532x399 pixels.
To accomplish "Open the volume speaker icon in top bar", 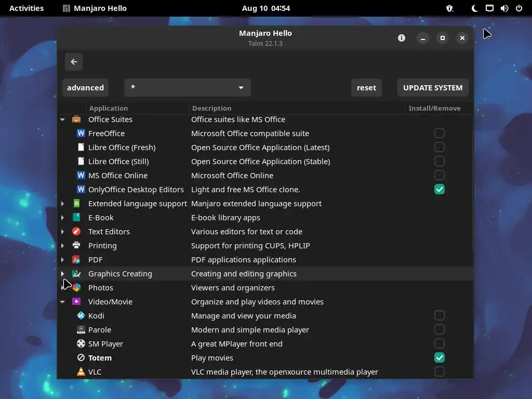I will pyautogui.click(x=504, y=8).
